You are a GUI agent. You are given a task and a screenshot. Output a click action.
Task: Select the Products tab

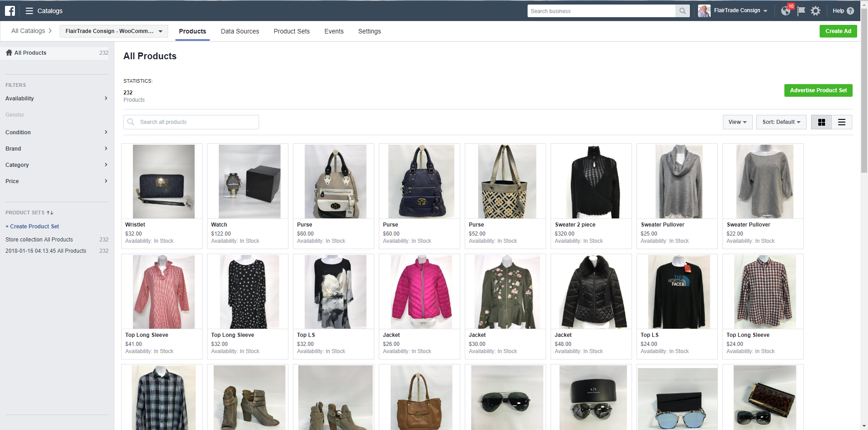tap(193, 31)
